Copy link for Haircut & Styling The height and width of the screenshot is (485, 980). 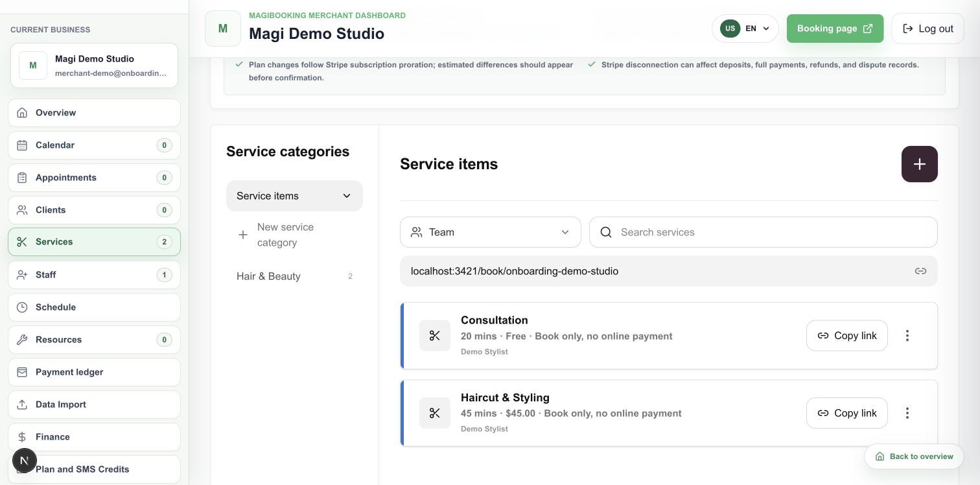tap(846, 413)
